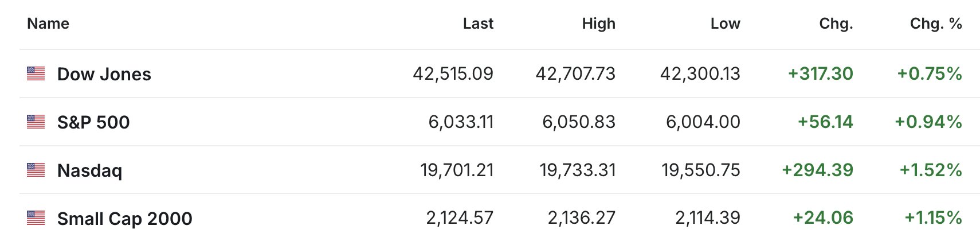Select Nasdaq change value +294.39
Viewport: 980px width, 241px height.
[x=817, y=170]
